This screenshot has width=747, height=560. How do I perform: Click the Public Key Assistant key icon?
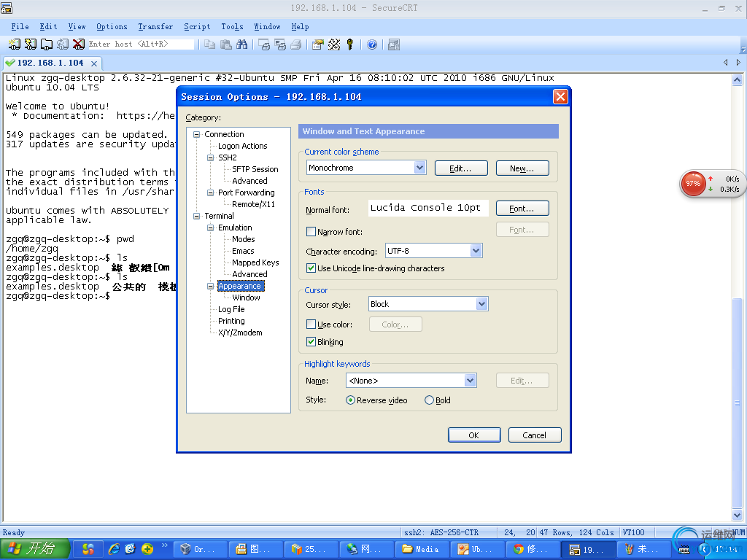350,44
